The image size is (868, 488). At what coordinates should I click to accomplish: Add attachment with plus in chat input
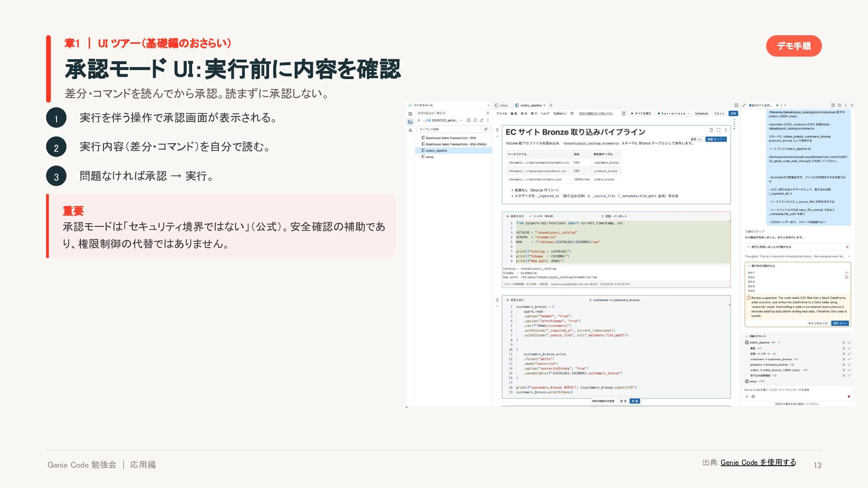coord(747,396)
